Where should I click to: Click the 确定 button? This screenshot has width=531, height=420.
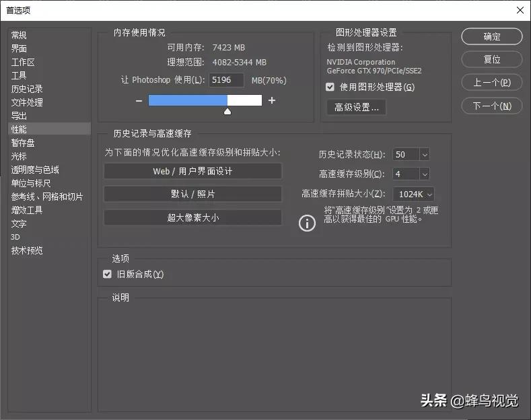click(492, 36)
